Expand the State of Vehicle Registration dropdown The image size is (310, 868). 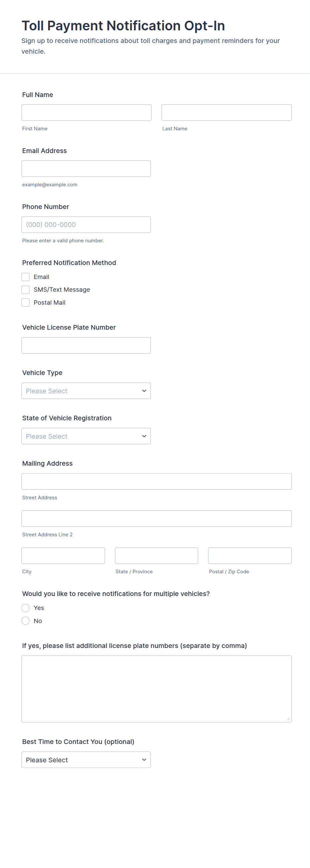[x=86, y=436]
